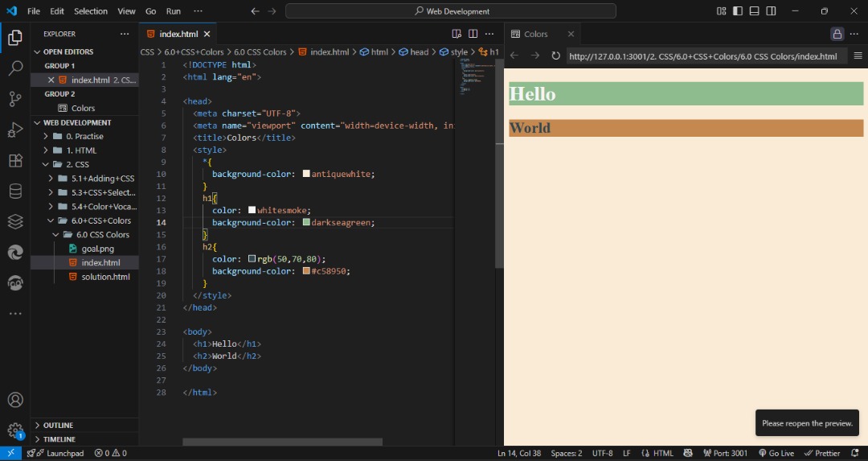The width and height of the screenshot is (868, 461).
Task: Open the Search view in activity bar
Action: (x=15, y=68)
